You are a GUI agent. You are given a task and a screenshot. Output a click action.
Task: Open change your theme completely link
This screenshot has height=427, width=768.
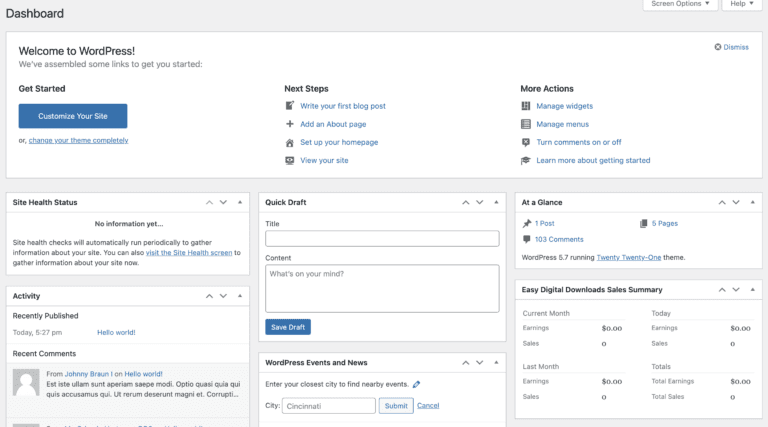78,140
